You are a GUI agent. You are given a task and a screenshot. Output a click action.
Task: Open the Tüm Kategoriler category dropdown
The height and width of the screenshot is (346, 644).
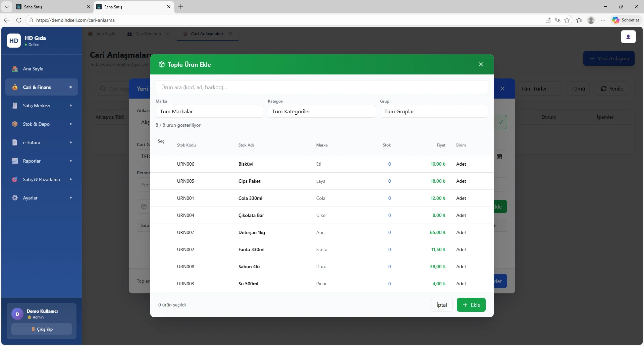click(x=321, y=111)
